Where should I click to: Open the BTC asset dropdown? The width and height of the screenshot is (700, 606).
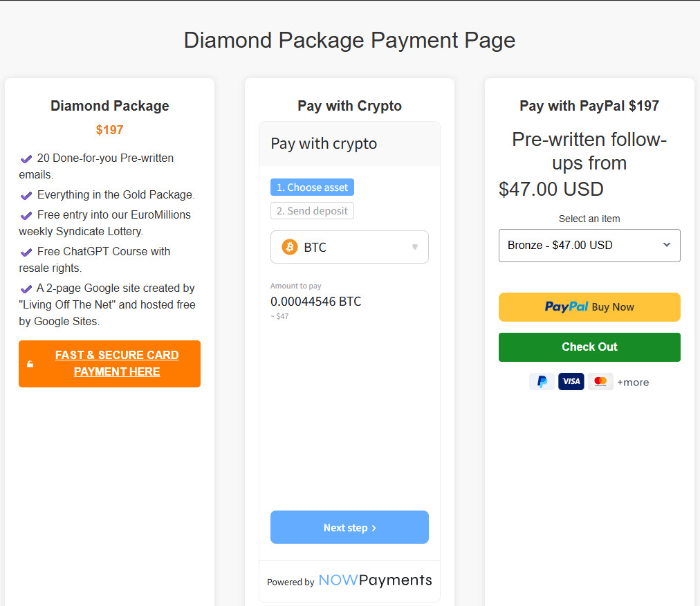point(349,247)
